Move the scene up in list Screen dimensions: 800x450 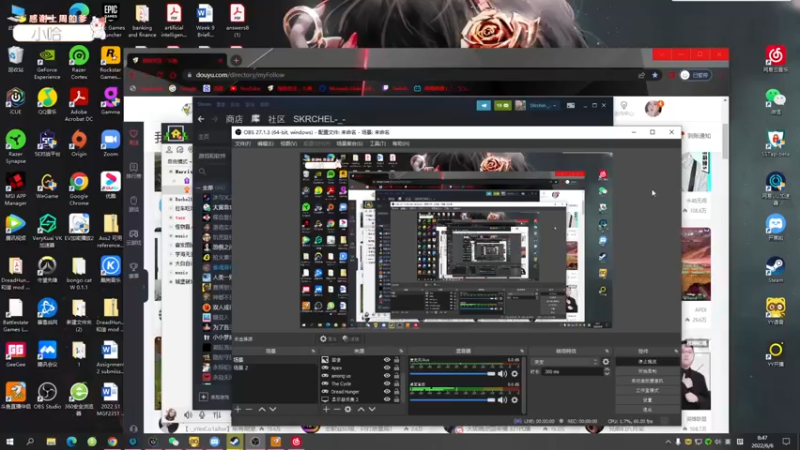262,409
